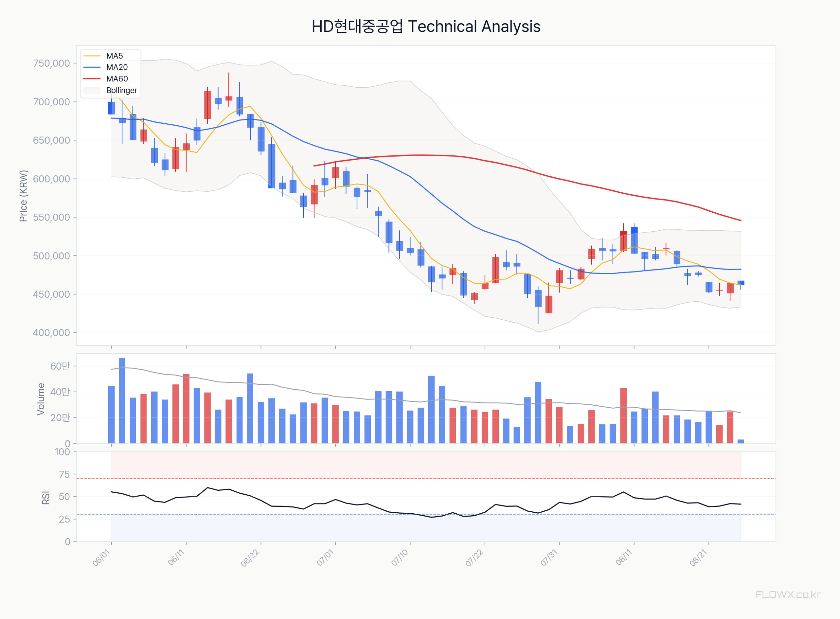Viewport: 840px width, 619px height.
Task: Click the 650,000 price axis label
Action: click(x=51, y=140)
